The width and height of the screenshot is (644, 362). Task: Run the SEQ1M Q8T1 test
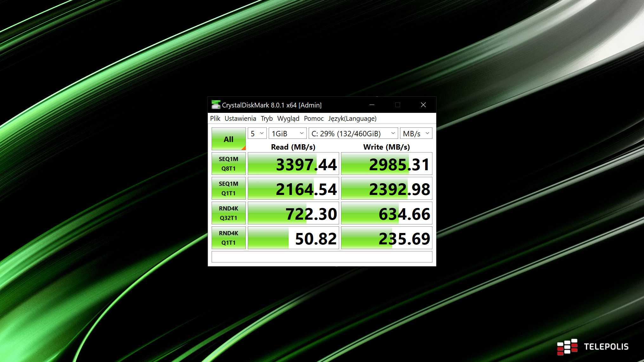point(228,164)
